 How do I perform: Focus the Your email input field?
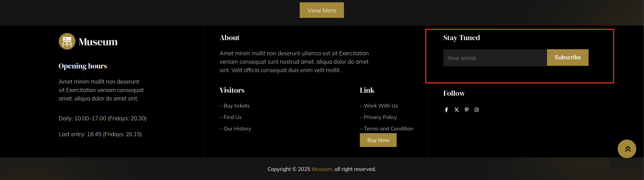click(x=495, y=58)
